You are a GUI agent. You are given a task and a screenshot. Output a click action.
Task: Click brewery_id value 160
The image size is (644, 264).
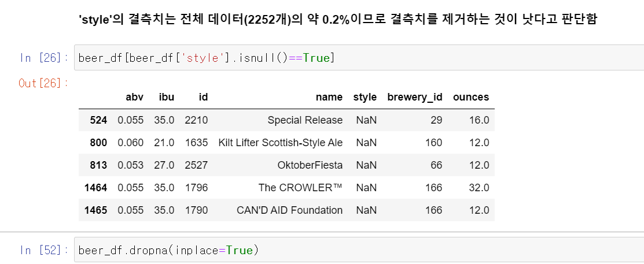click(434, 143)
